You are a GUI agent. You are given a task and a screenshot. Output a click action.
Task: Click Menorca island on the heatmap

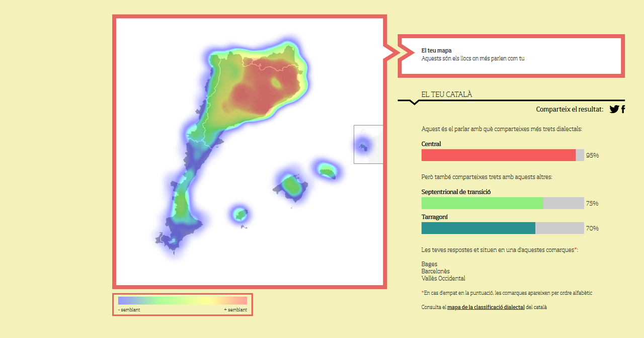coord(328,173)
